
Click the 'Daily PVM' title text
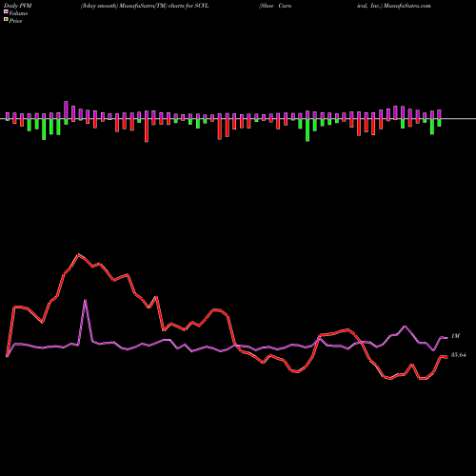coord(18,6)
